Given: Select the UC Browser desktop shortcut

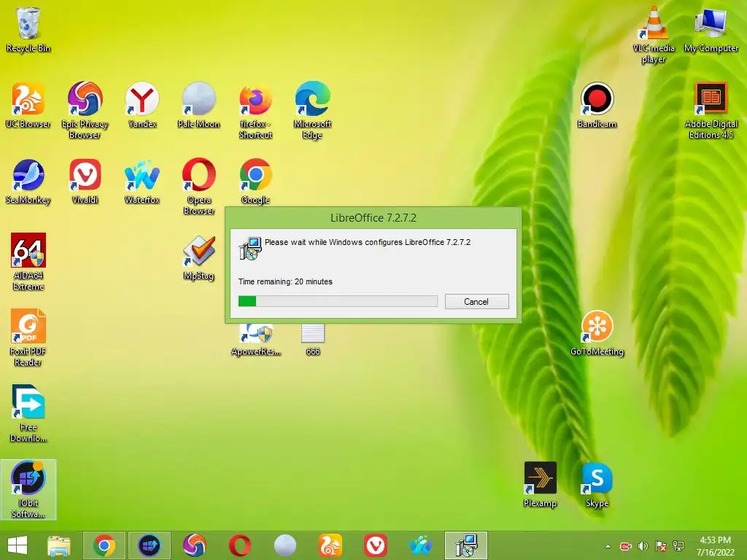Looking at the screenshot, I should (28, 105).
